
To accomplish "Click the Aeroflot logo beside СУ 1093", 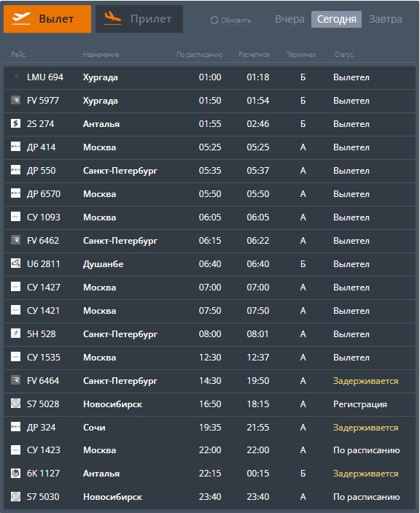I will [x=16, y=216].
